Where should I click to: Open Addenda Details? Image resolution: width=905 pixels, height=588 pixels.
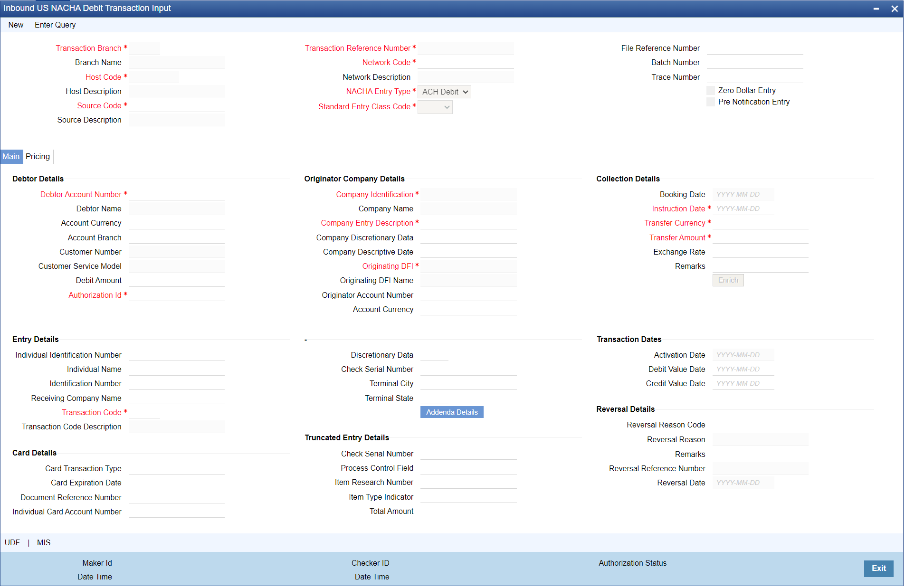tap(452, 412)
